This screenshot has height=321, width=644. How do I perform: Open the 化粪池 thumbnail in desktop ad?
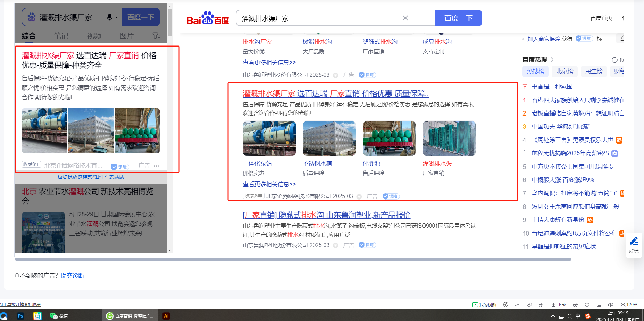[389, 138]
